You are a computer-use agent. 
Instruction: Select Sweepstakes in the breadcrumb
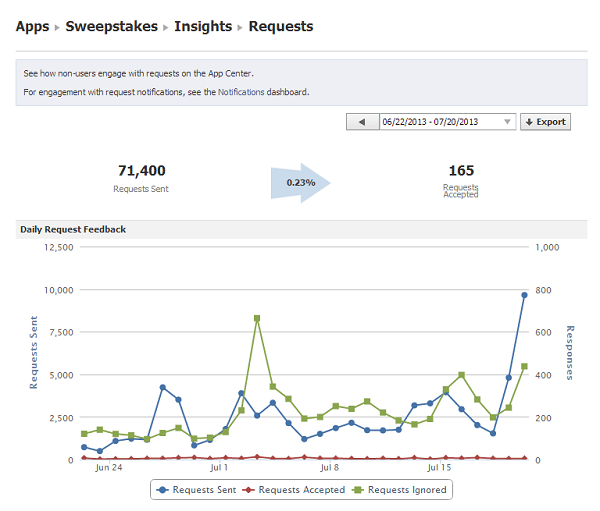point(111,26)
